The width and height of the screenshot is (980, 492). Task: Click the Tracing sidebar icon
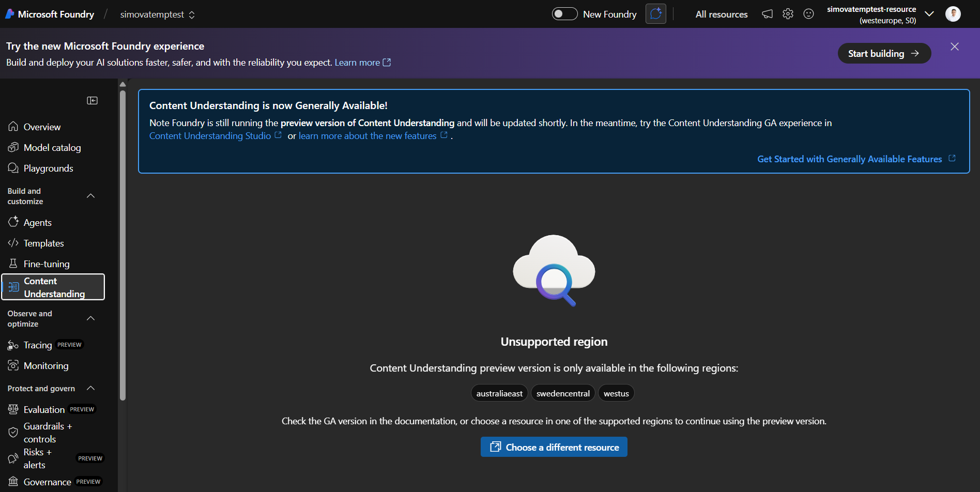click(x=13, y=345)
